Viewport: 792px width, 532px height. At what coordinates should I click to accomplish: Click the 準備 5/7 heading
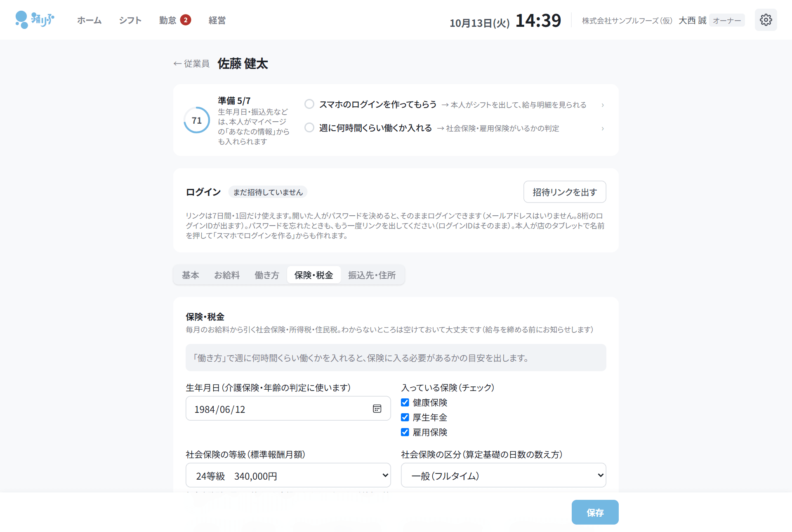pyautogui.click(x=234, y=101)
